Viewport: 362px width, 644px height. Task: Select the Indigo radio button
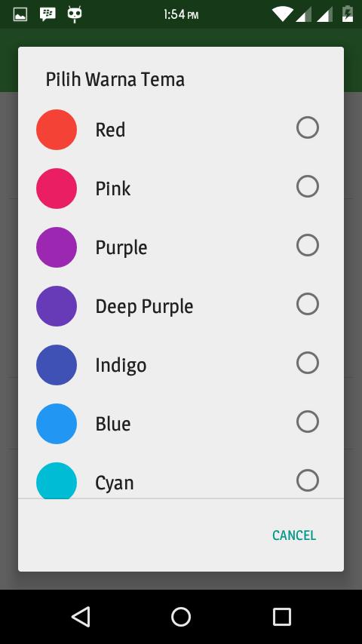(x=308, y=363)
